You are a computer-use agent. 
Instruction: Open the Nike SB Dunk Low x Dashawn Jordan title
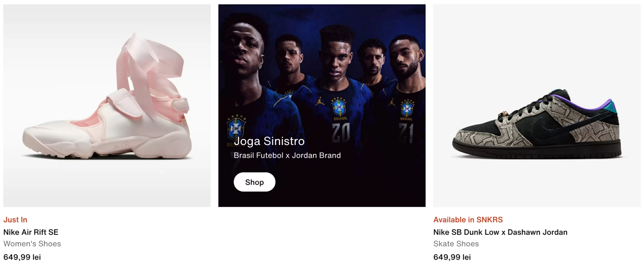[500, 232]
